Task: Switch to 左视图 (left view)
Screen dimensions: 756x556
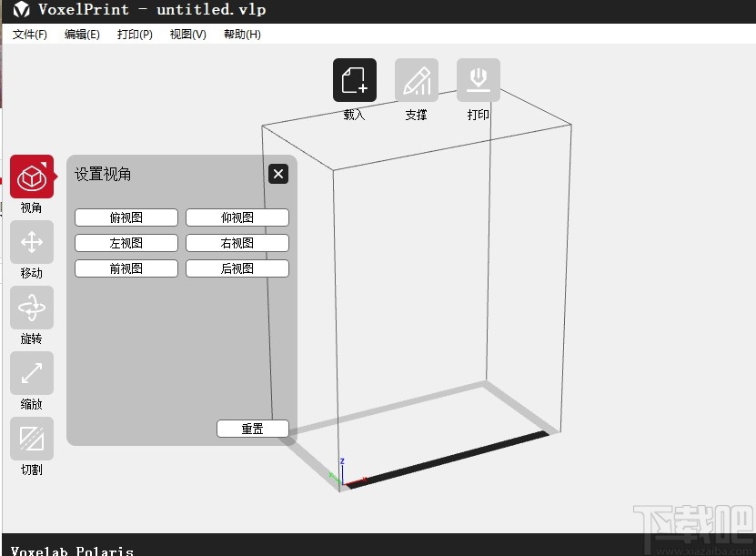Action: coord(126,242)
